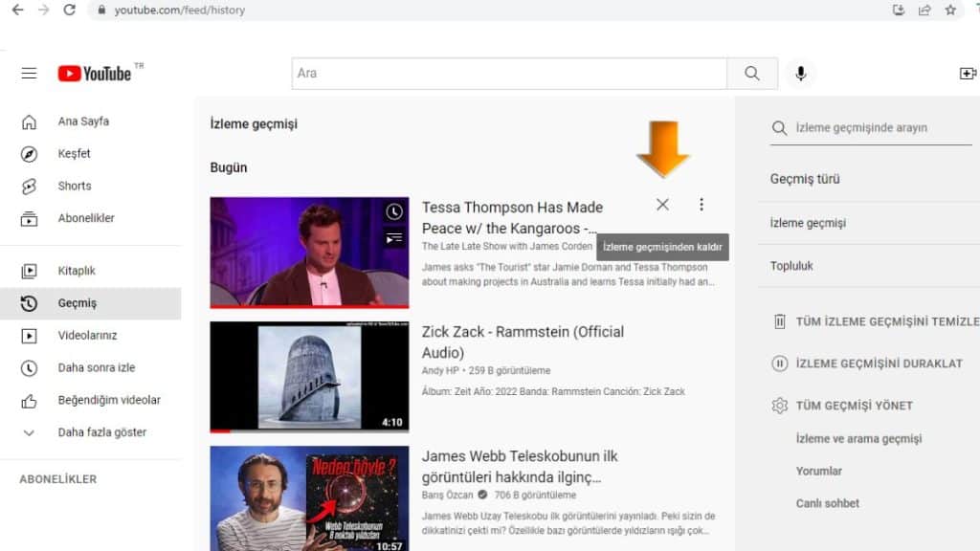Go back with the browser back arrow
The width and height of the screenshot is (980, 551).
[x=17, y=10]
